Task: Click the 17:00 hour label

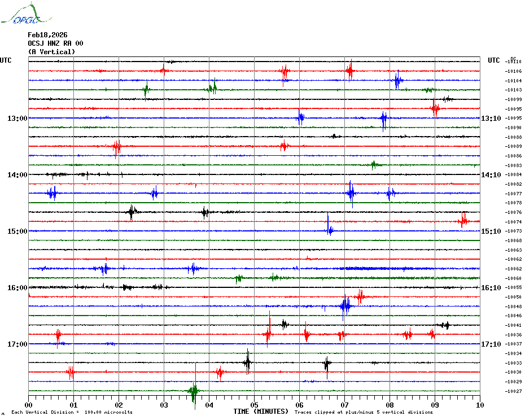Action: click(17, 344)
